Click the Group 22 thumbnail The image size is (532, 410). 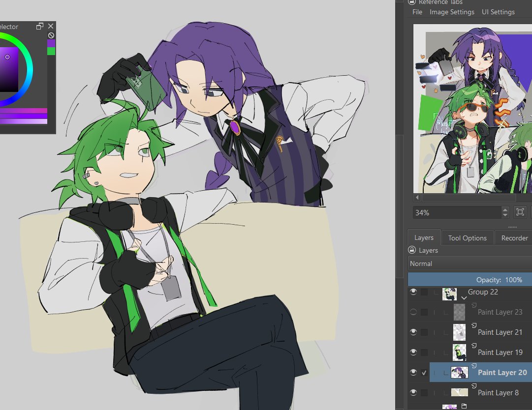coord(449,294)
